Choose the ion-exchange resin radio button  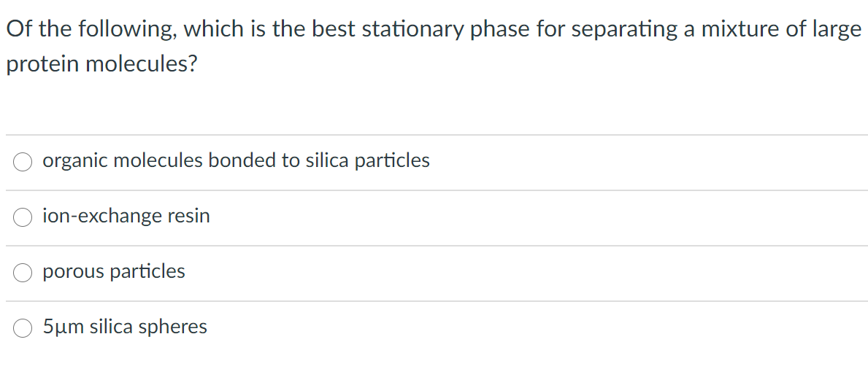pos(22,217)
